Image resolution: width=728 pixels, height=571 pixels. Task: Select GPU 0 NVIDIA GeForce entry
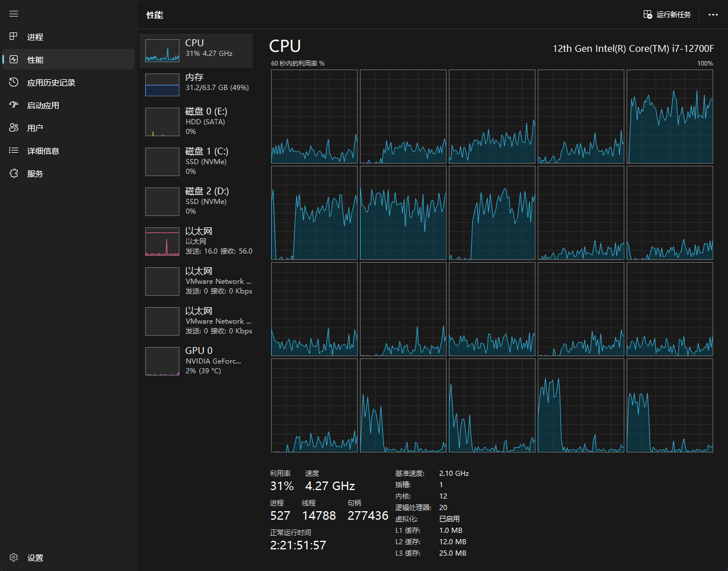196,361
